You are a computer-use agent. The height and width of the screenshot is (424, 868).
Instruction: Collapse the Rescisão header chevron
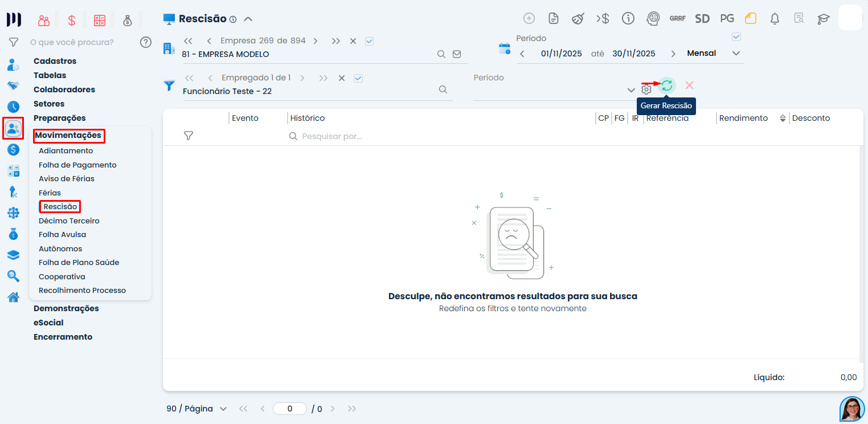pyautogui.click(x=248, y=19)
